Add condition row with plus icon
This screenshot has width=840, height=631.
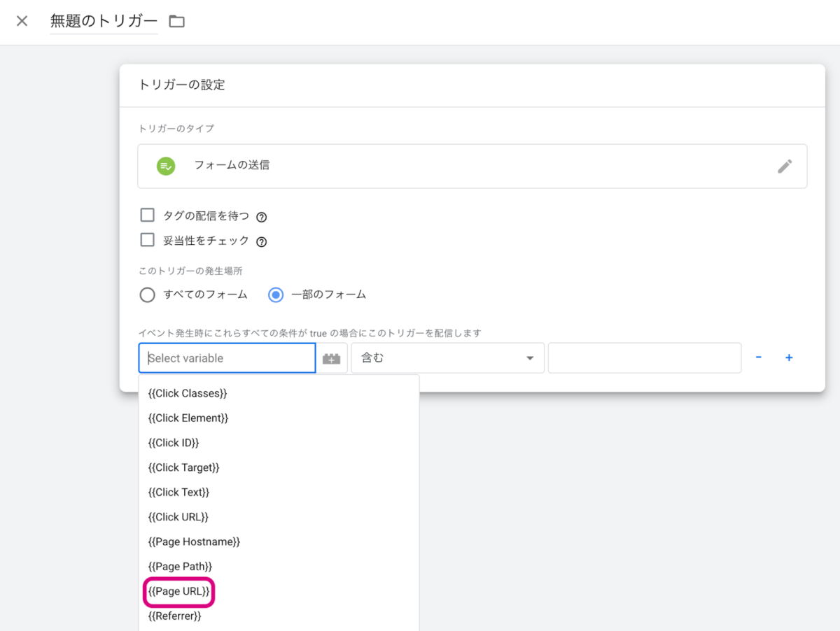(x=789, y=357)
